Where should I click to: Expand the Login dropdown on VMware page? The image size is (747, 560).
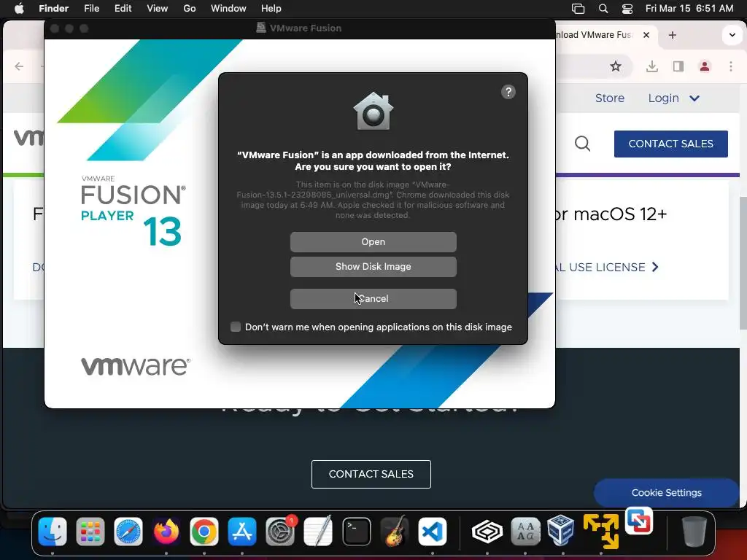coord(673,98)
